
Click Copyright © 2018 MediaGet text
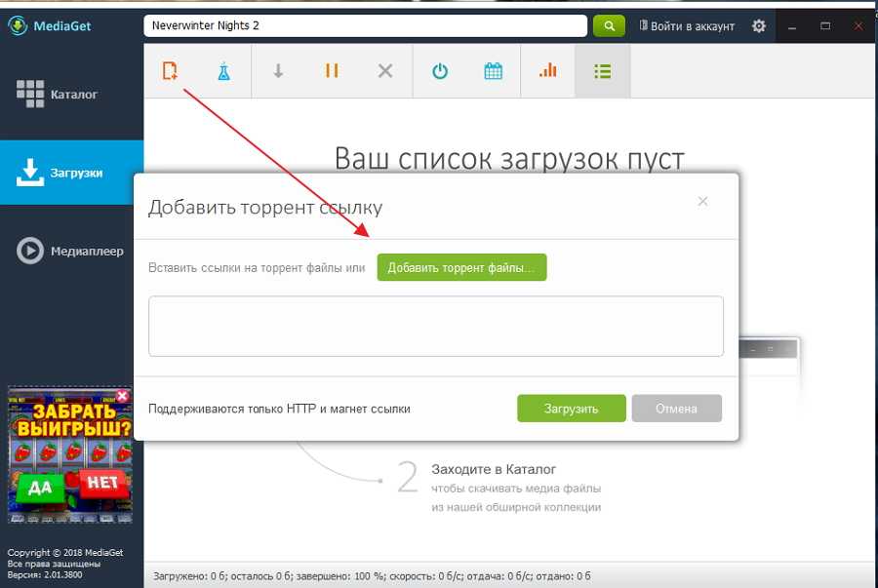(x=65, y=553)
